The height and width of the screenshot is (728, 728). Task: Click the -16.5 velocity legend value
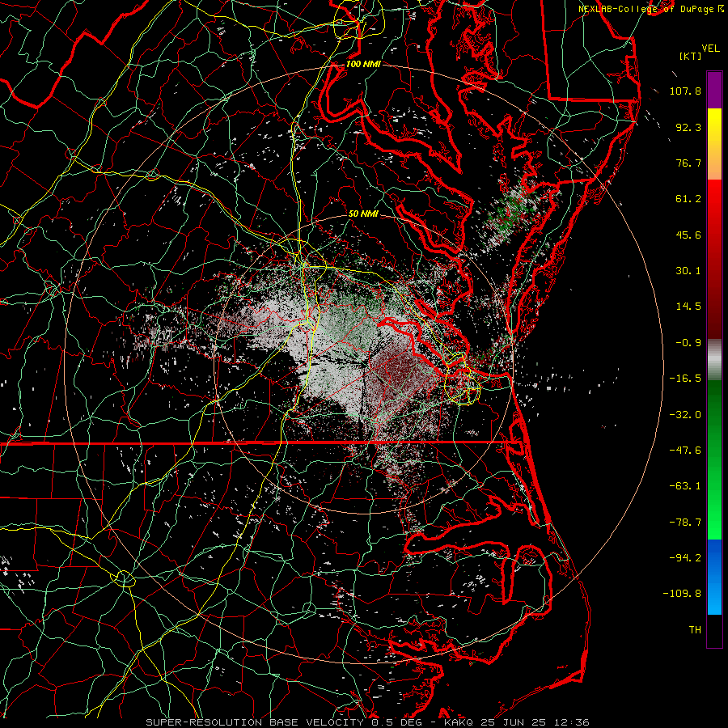tap(685, 379)
